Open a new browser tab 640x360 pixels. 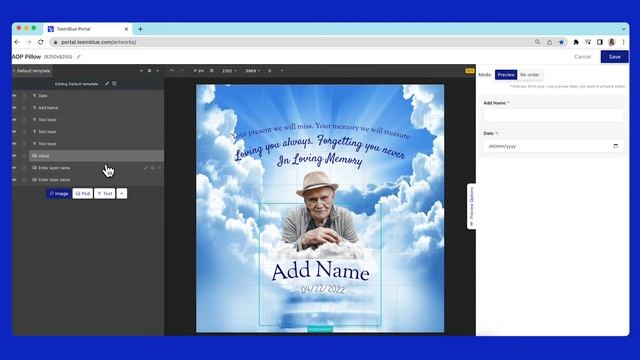140,29
